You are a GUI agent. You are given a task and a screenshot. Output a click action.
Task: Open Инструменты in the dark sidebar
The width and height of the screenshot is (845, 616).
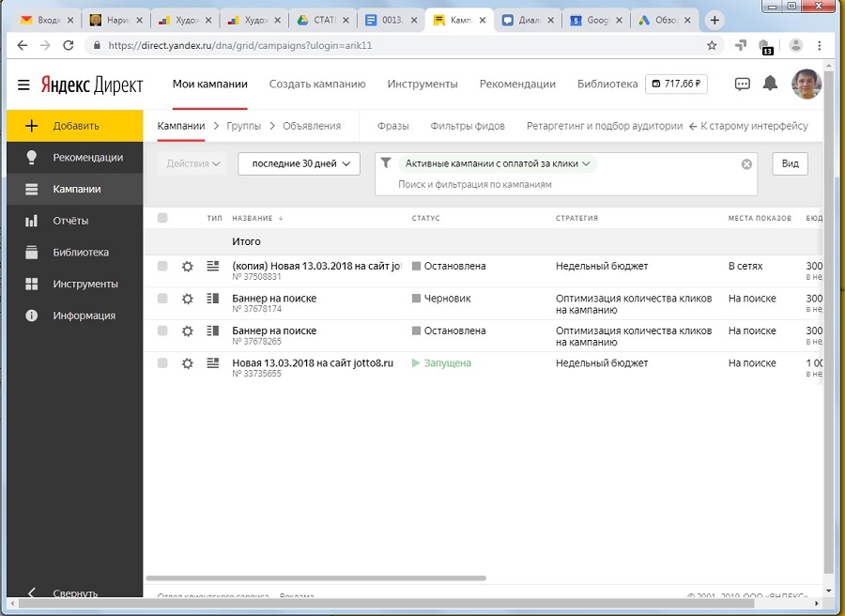pyautogui.click(x=75, y=284)
